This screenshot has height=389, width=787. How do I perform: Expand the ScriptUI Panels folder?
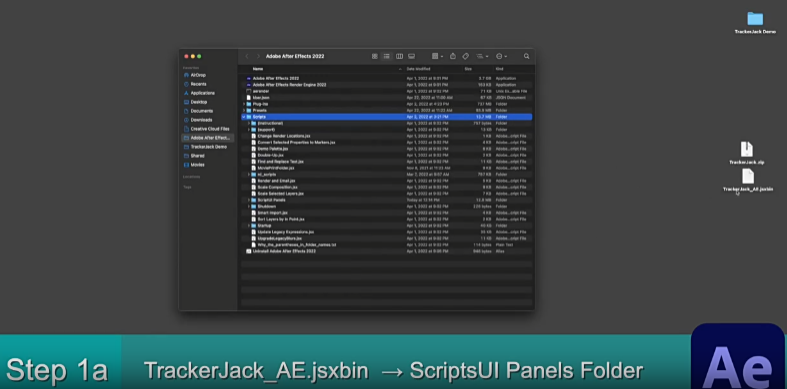pos(248,200)
